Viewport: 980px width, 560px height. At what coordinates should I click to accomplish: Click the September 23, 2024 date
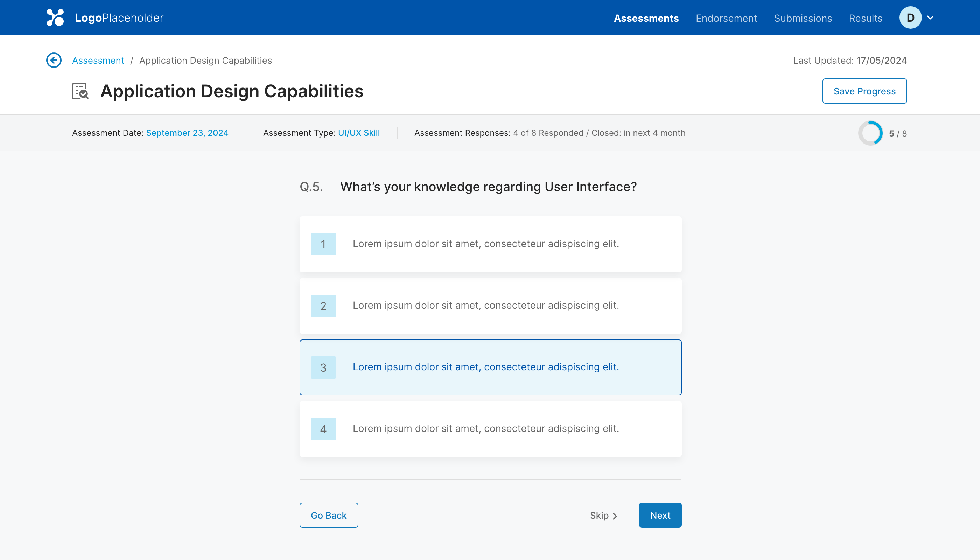click(187, 133)
